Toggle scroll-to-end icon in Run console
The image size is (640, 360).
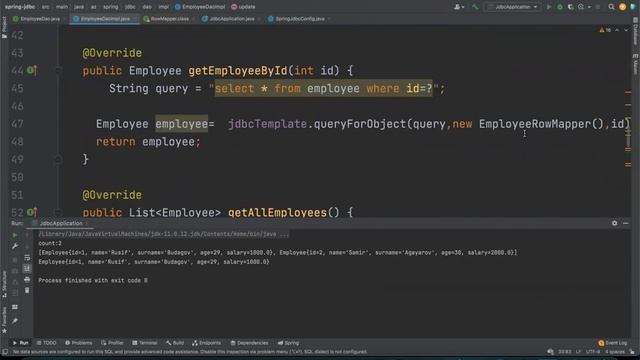(27, 268)
